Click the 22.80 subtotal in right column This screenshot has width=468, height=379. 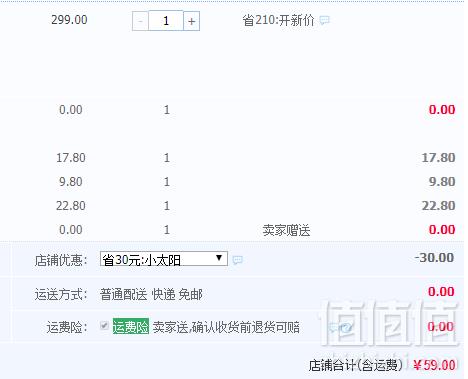tap(438, 206)
